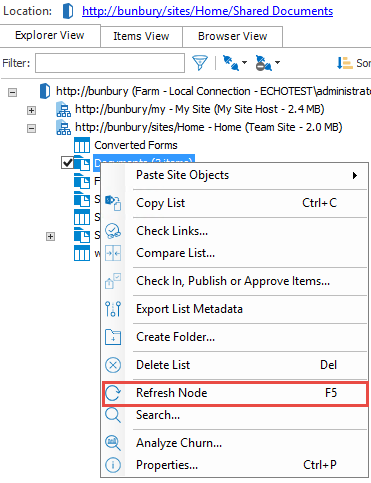Collapse the http://bunbury/sites/Home node
Screen dimensions: 371x483
point(31,128)
